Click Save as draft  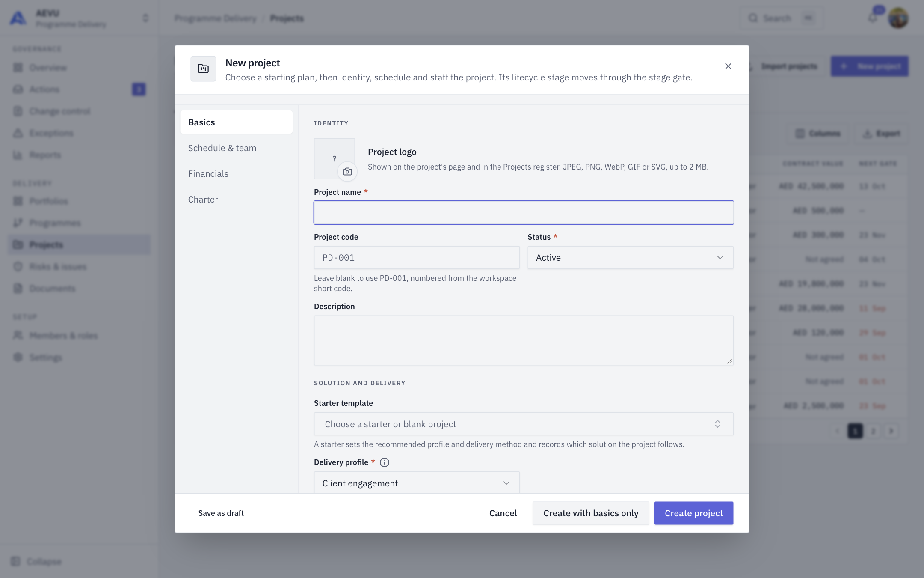click(221, 513)
